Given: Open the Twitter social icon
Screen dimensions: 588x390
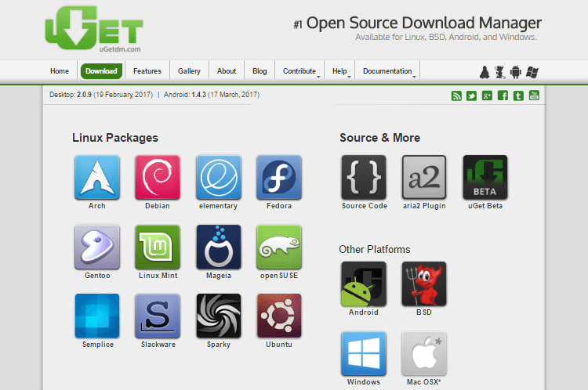Looking at the screenshot, I should (471, 96).
